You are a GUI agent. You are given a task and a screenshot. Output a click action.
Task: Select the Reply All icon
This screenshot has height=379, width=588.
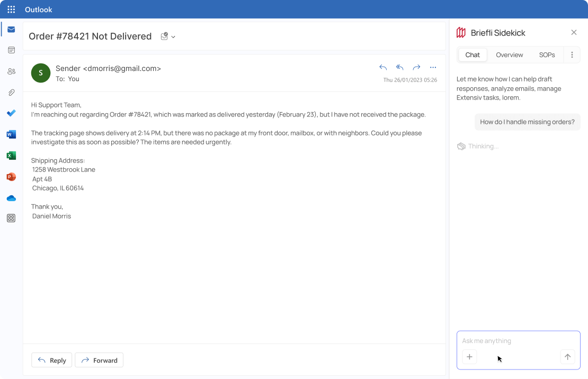[x=399, y=67]
